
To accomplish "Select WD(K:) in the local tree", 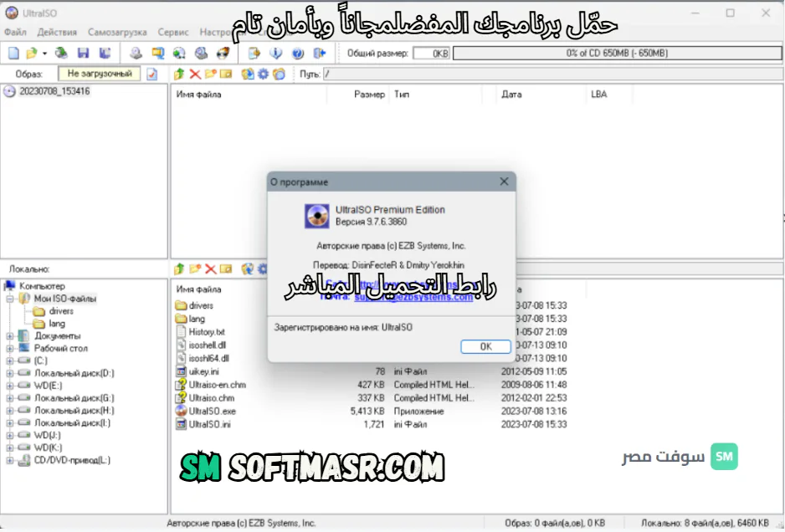I will click(x=48, y=448).
